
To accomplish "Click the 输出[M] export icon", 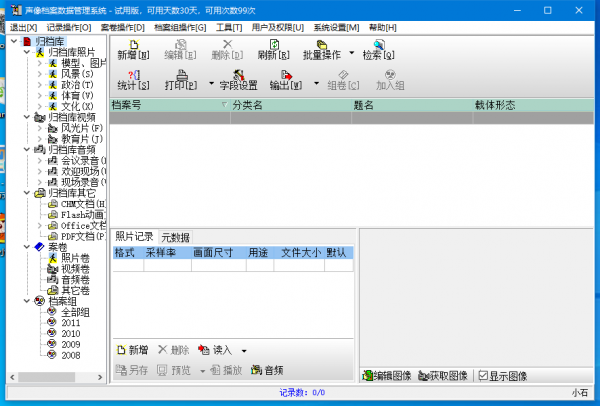I will (286, 80).
